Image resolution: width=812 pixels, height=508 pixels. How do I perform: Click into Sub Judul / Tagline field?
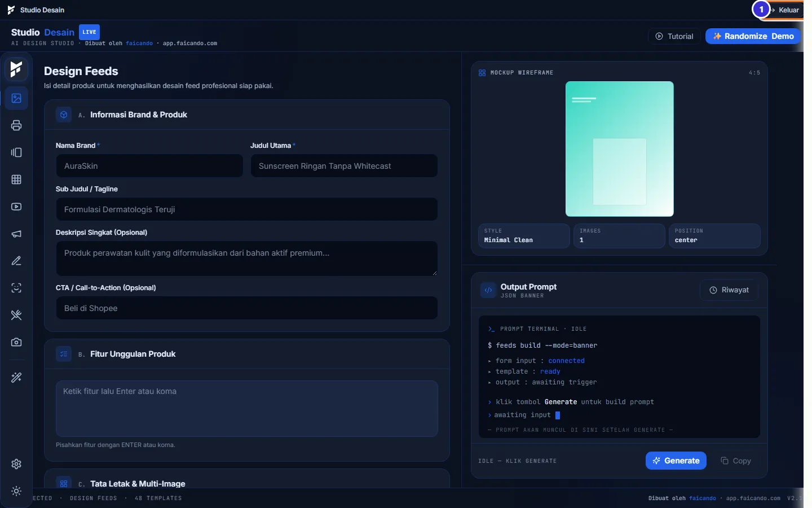tap(246, 209)
